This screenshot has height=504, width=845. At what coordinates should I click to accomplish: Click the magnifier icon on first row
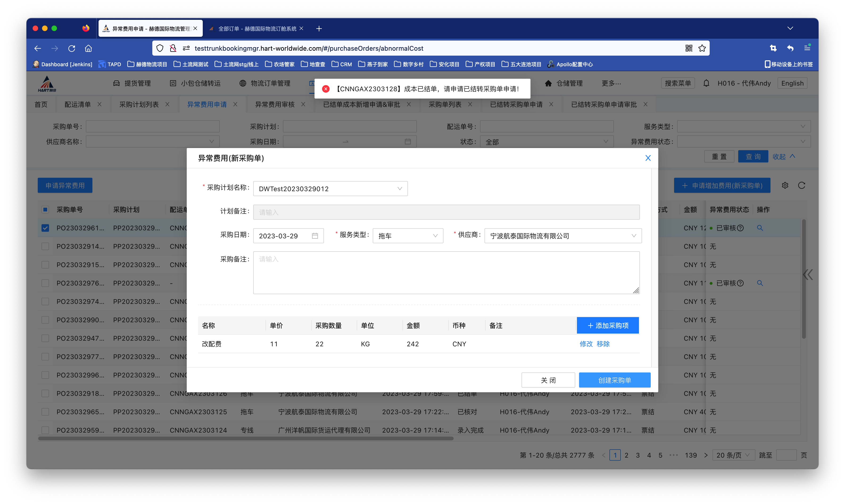(760, 228)
